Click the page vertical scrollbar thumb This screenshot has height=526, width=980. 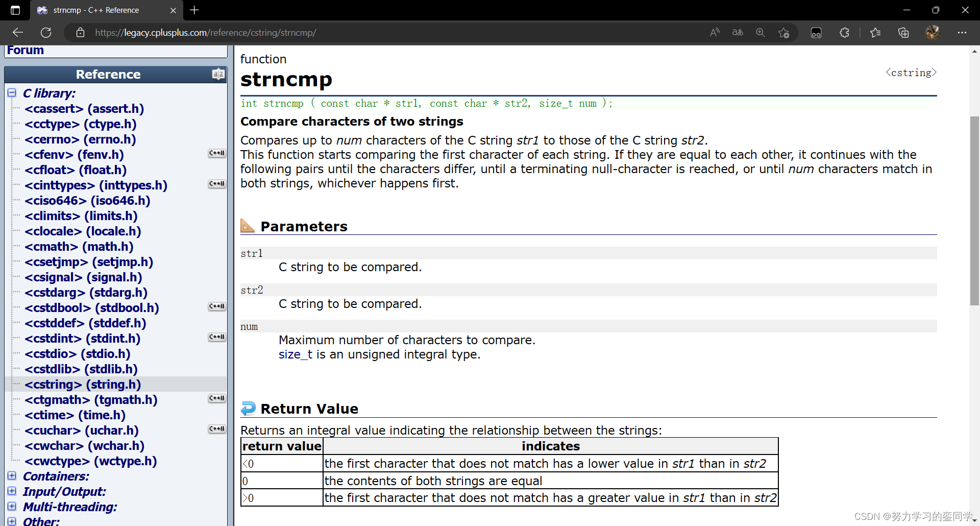(x=974, y=211)
